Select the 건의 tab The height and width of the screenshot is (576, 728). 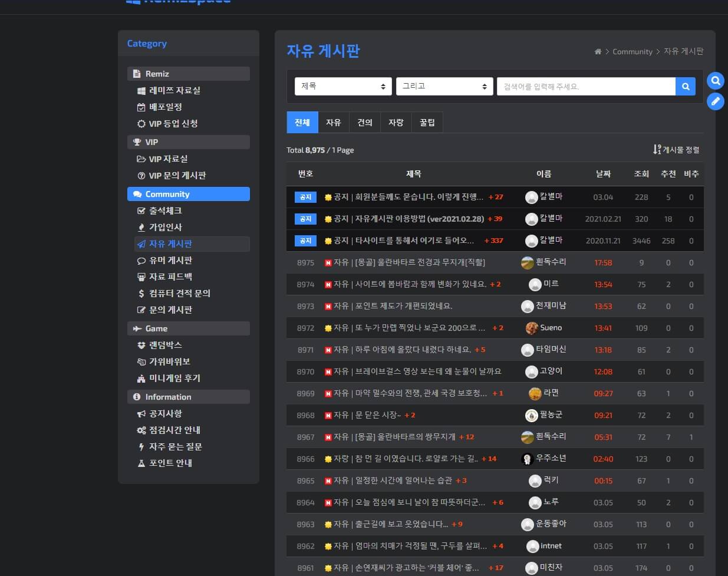coord(365,123)
